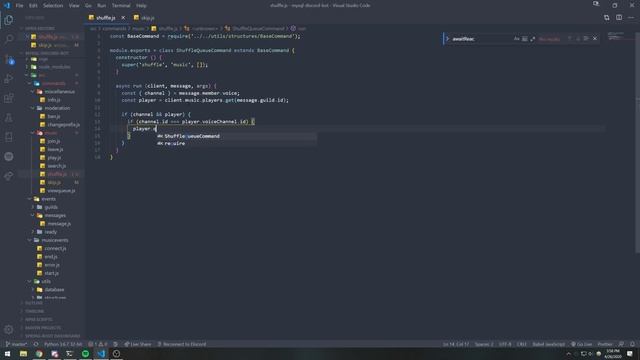
Task: Open the Help menu
Action: click(x=141, y=6)
